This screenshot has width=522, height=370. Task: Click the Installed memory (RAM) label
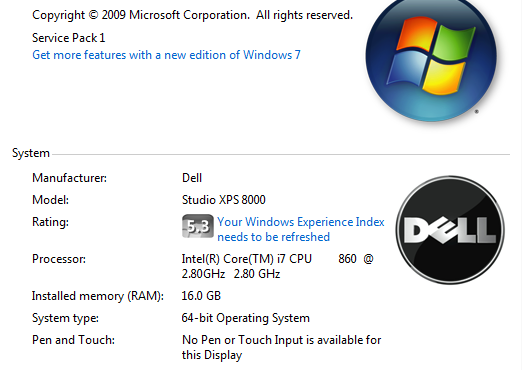pyautogui.click(x=98, y=296)
